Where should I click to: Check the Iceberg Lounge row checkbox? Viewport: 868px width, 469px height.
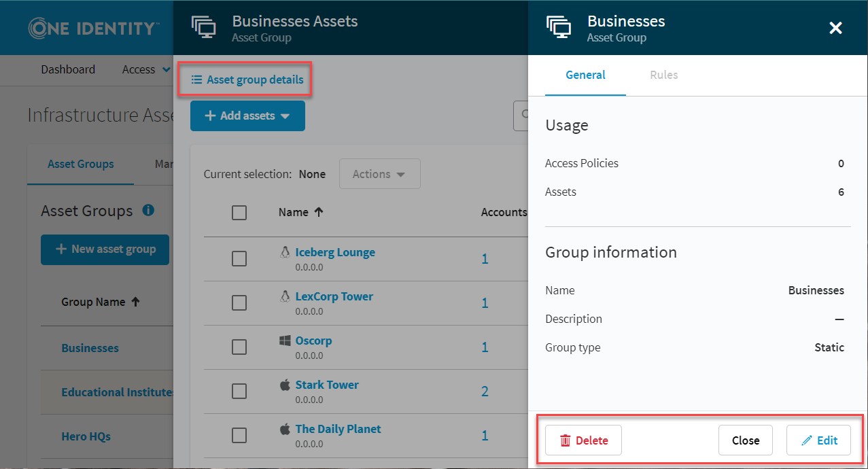[x=239, y=259]
